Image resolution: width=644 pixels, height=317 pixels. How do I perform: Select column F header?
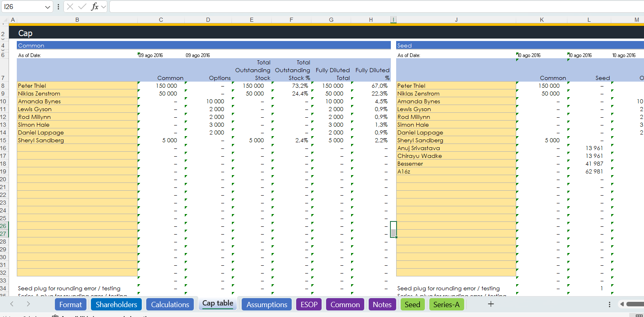tap(291, 20)
